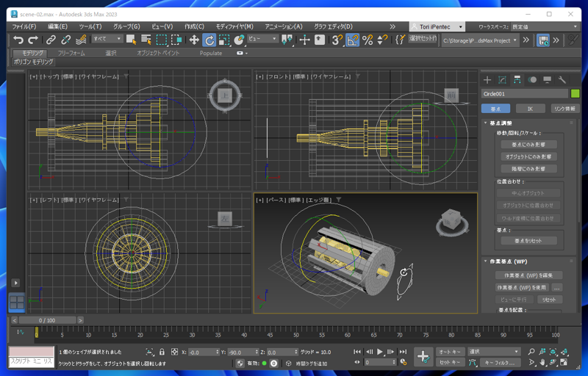Click the Undo arrow icon

(18, 40)
